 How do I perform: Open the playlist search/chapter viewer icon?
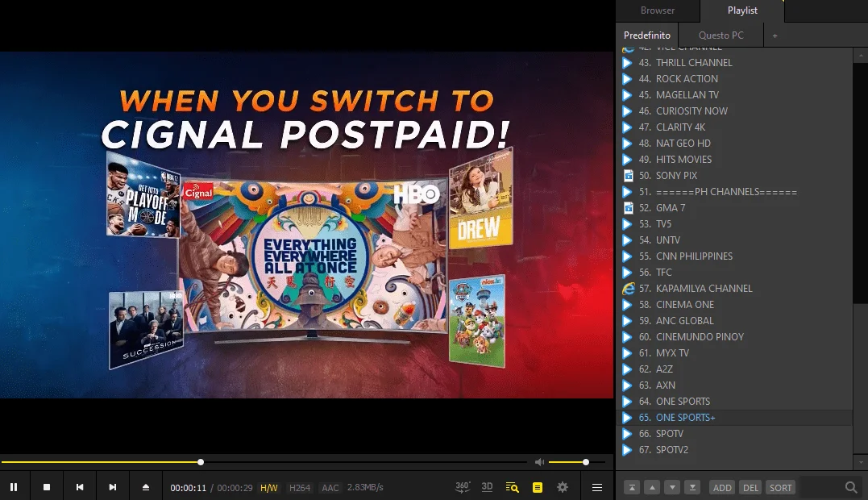(x=512, y=487)
